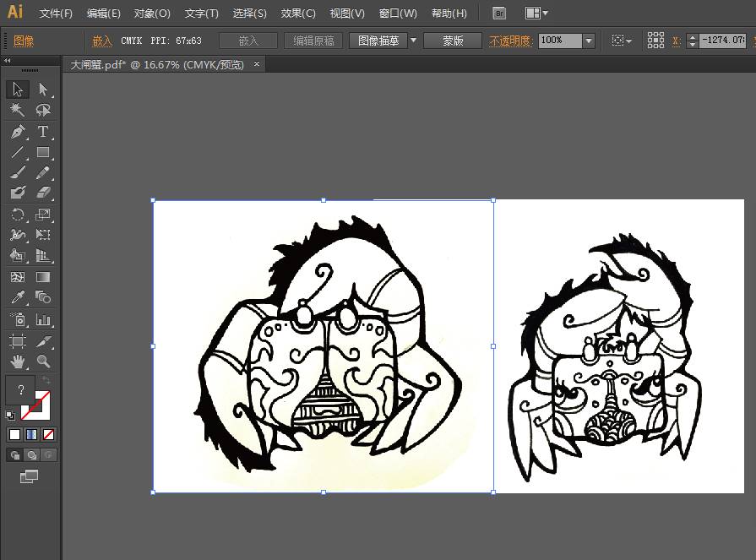Open the arrange documents layout dropdown
The width and height of the screenshot is (756, 560).
[536, 13]
